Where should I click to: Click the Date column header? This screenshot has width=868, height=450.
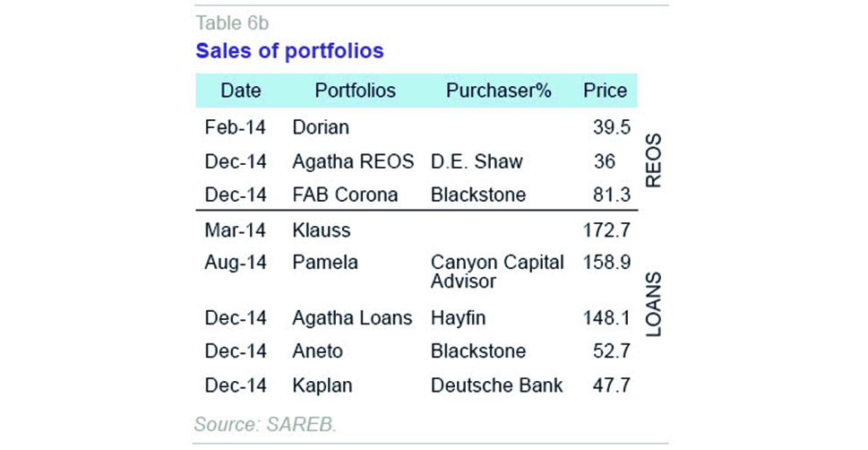tap(240, 91)
